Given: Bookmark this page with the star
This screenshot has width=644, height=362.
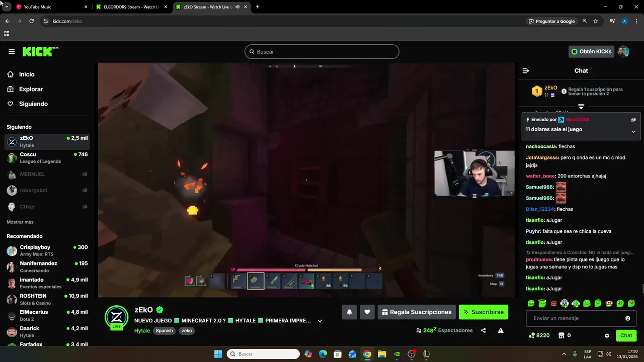Looking at the screenshot, I should pos(596,21).
